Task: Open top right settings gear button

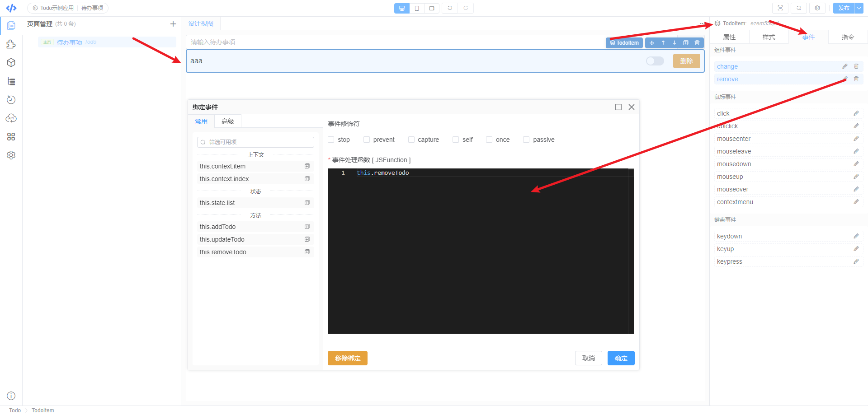Action: click(x=817, y=8)
